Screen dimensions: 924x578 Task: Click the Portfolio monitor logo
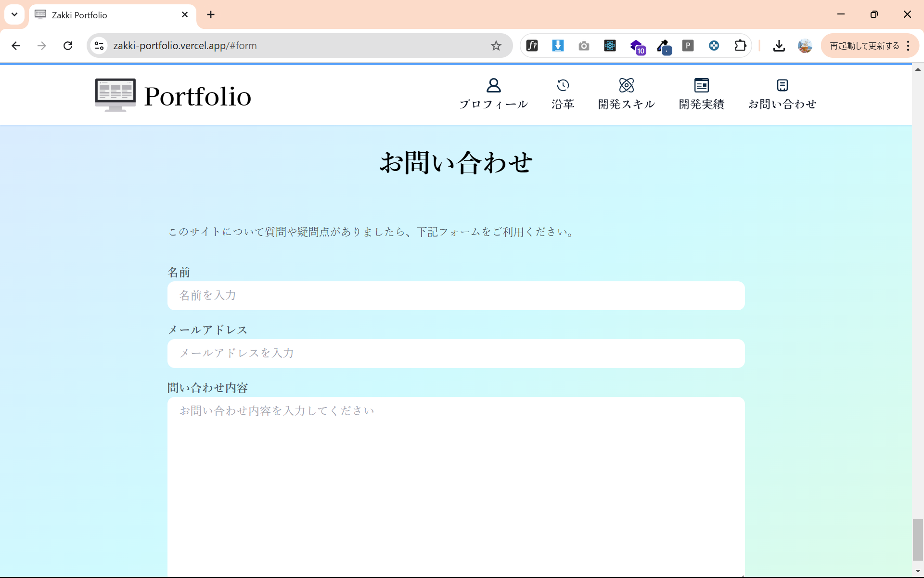click(115, 95)
